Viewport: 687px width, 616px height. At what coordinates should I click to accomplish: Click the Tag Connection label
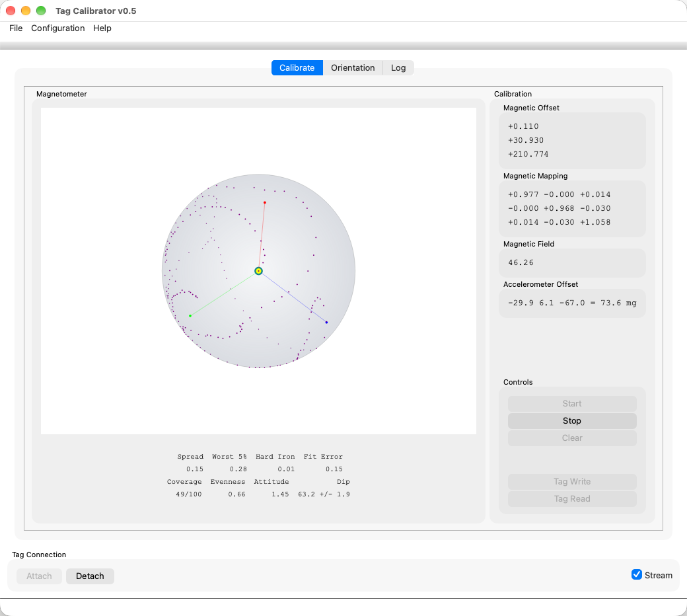[x=39, y=555]
